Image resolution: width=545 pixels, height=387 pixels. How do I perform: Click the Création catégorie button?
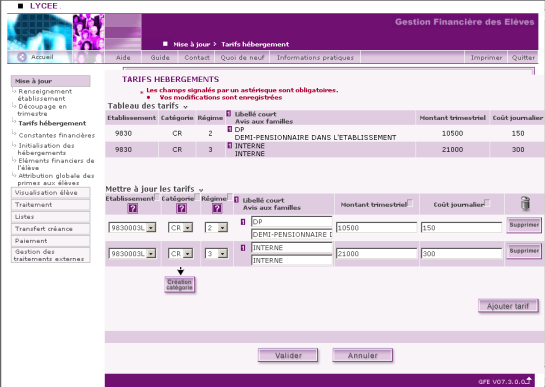179,284
